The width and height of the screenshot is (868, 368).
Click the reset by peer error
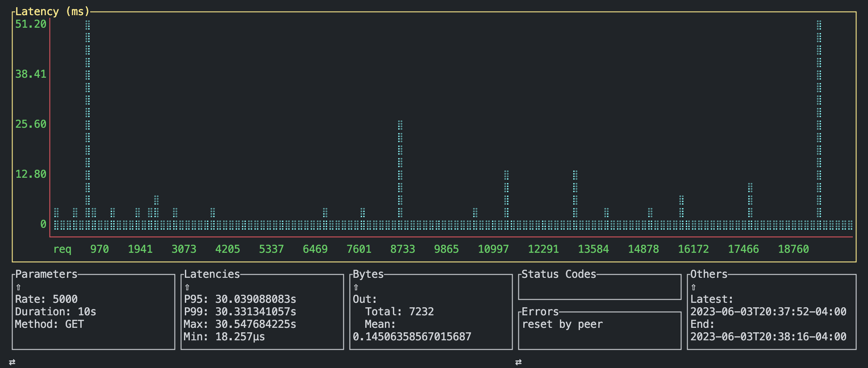(563, 324)
